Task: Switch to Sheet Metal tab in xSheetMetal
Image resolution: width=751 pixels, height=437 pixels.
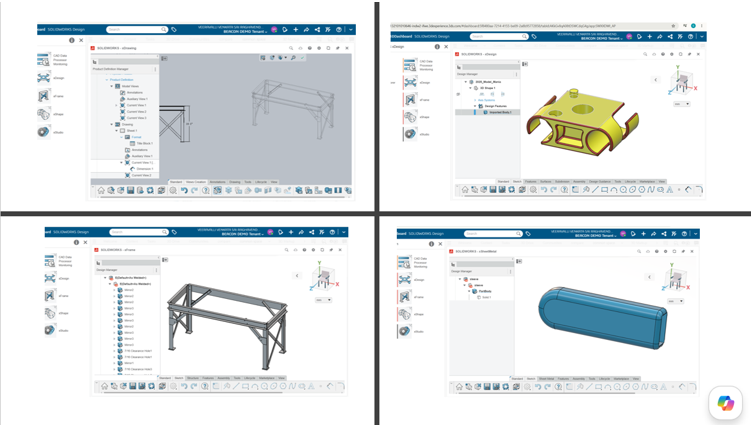Action: click(x=546, y=379)
